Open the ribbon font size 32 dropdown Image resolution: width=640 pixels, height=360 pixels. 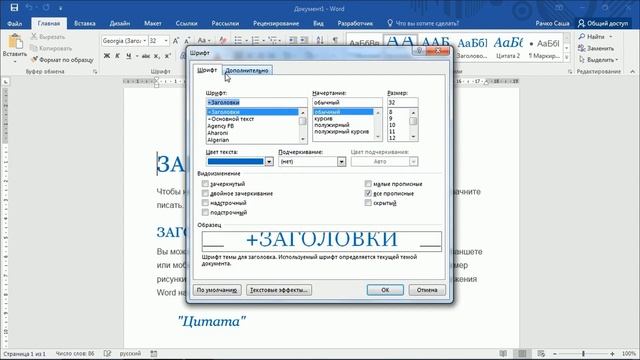coord(166,41)
